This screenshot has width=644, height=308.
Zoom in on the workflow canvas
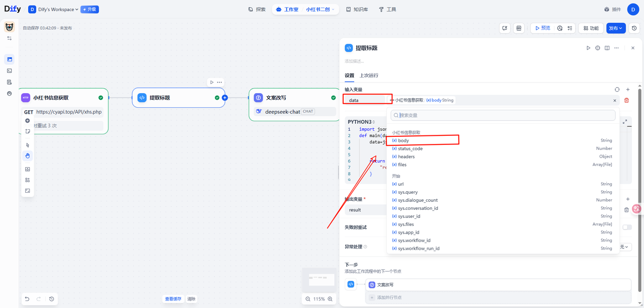pos(331,299)
